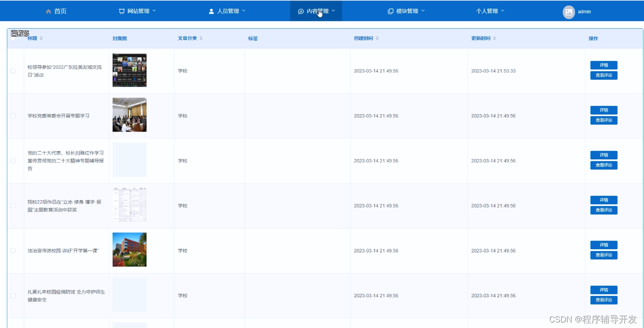Open the 模块管理 menu label

pyautogui.click(x=407, y=11)
